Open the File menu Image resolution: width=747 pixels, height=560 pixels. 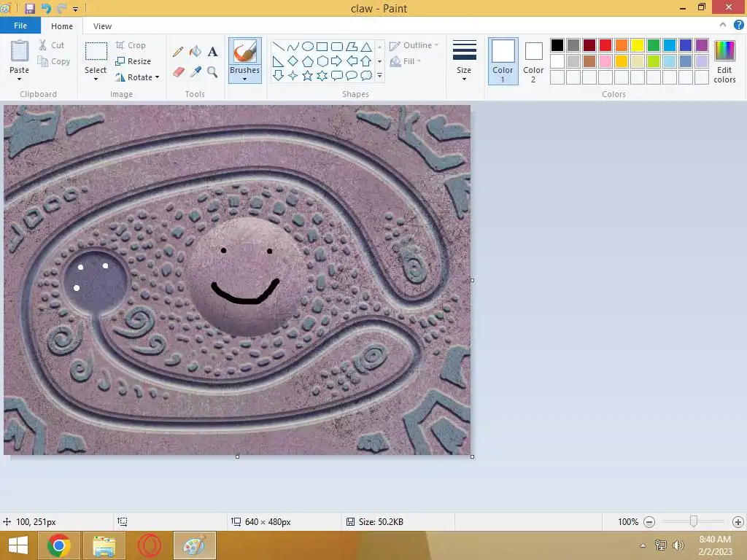click(x=20, y=26)
